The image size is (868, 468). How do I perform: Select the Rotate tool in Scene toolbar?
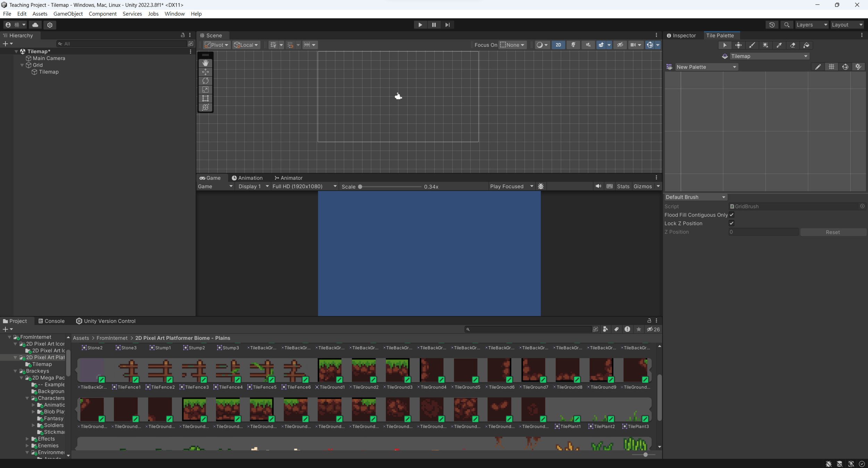coord(205,81)
